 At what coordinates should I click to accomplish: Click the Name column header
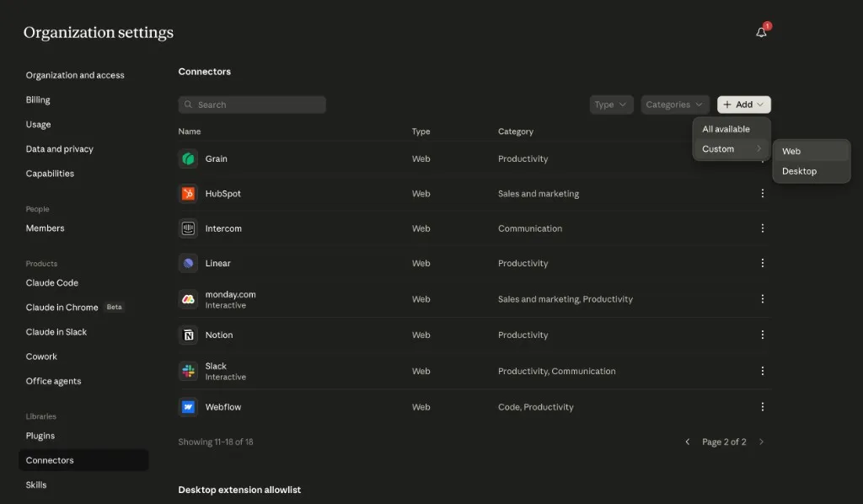click(190, 131)
